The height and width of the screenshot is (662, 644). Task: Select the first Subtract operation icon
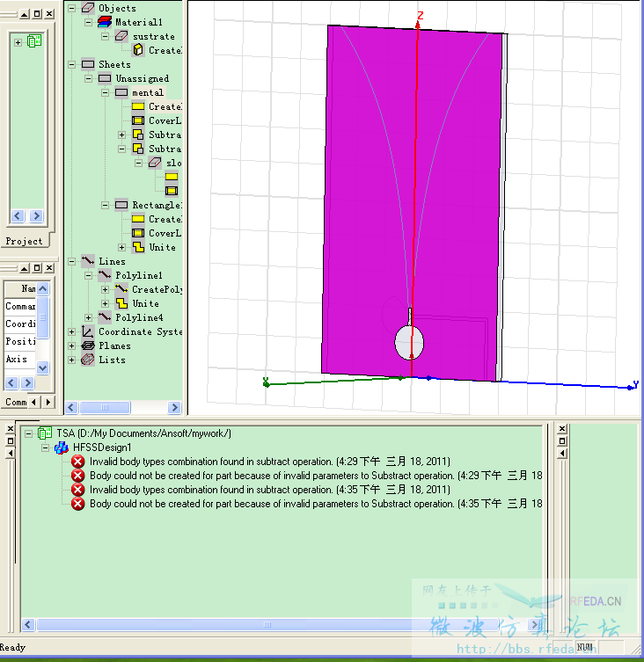coord(138,135)
